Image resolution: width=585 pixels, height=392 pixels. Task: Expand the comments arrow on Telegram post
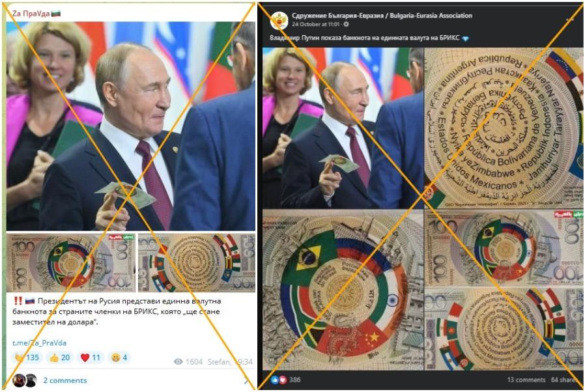(246, 381)
